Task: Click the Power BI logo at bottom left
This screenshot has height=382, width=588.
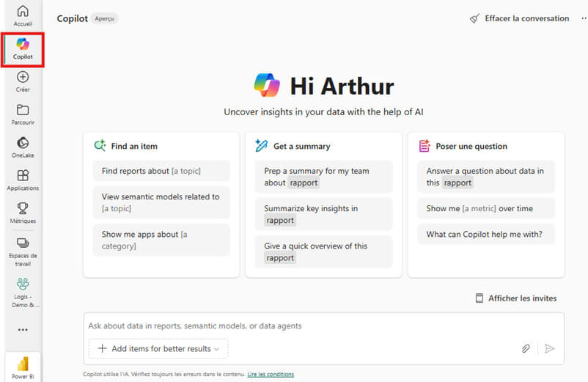Action: [23, 365]
